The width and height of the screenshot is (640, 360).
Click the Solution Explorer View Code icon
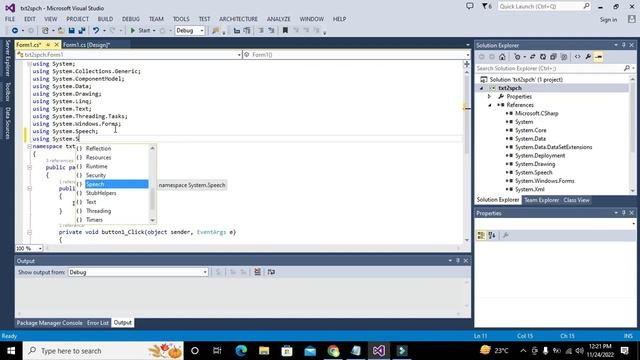coord(577,57)
